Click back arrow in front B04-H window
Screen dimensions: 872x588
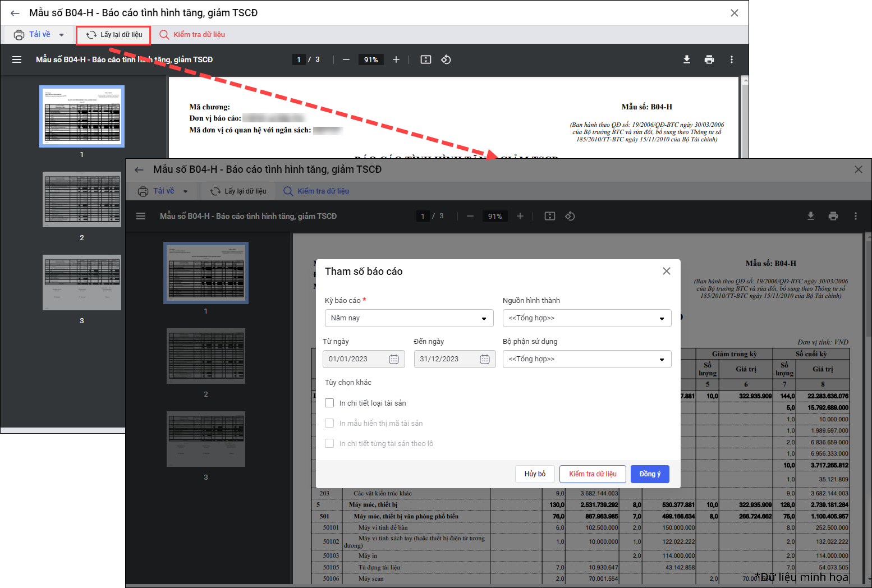pyautogui.click(x=139, y=169)
